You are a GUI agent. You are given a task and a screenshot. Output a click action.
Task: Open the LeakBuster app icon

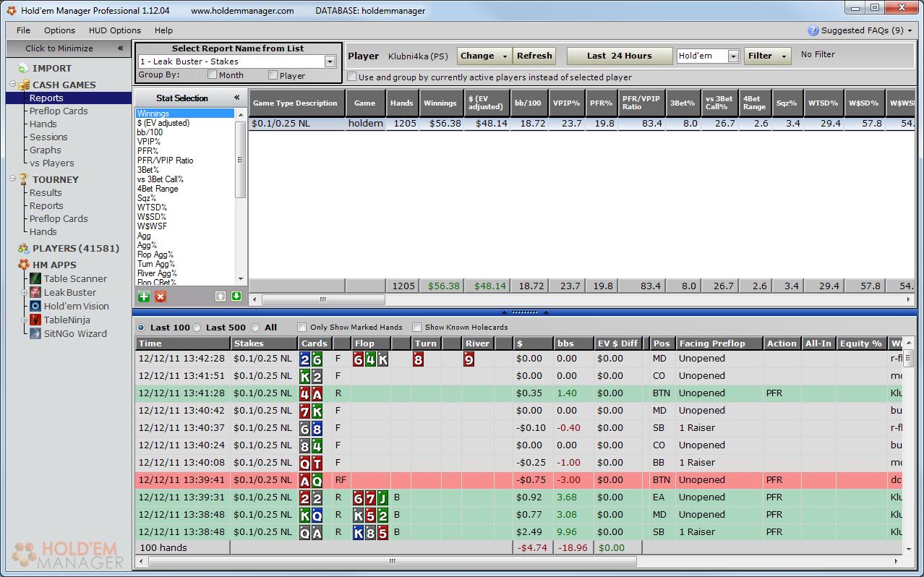coord(35,292)
